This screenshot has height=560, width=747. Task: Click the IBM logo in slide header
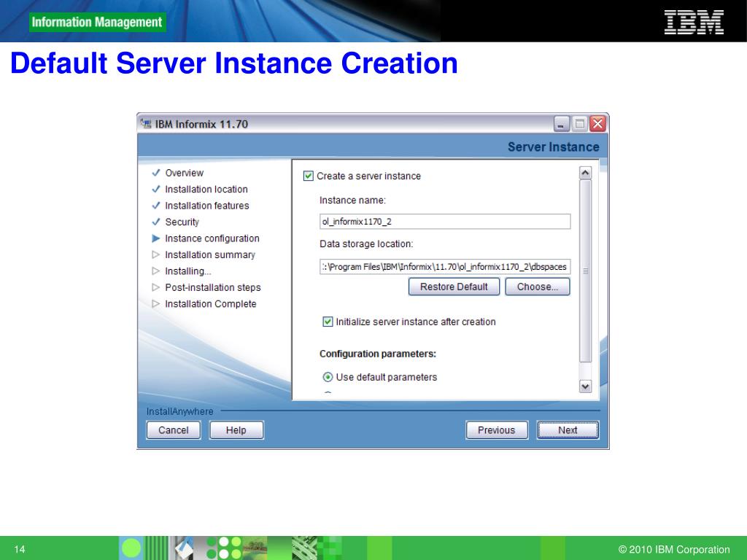coord(694,23)
